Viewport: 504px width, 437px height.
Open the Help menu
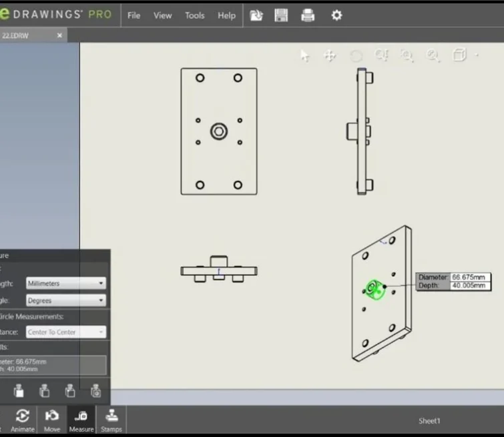[226, 15]
